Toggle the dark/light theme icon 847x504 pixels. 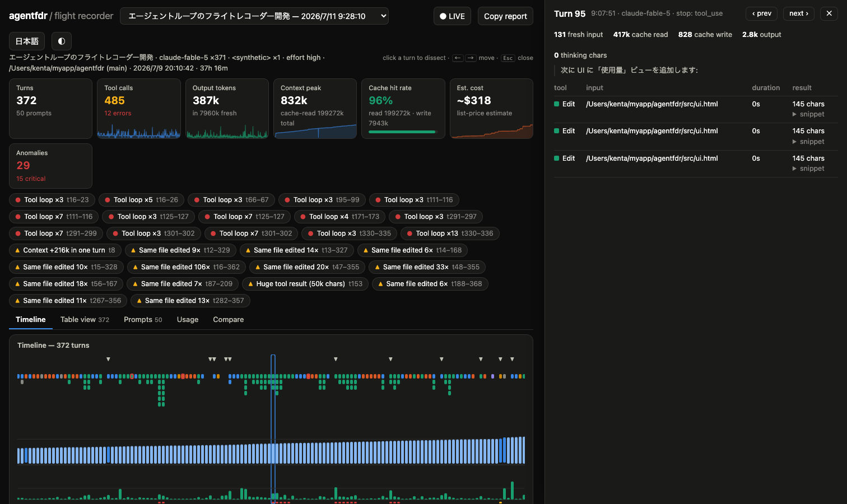click(62, 41)
